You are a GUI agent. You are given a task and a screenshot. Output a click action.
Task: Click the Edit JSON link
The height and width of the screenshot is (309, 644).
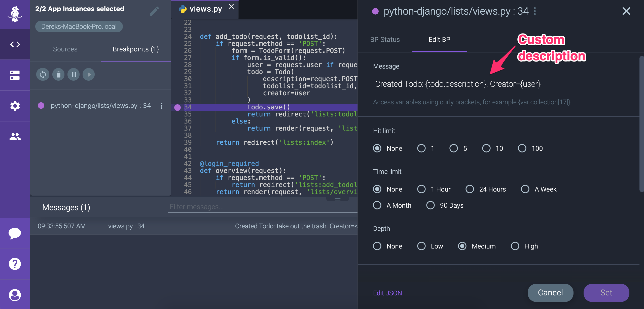click(x=387, y=293)
